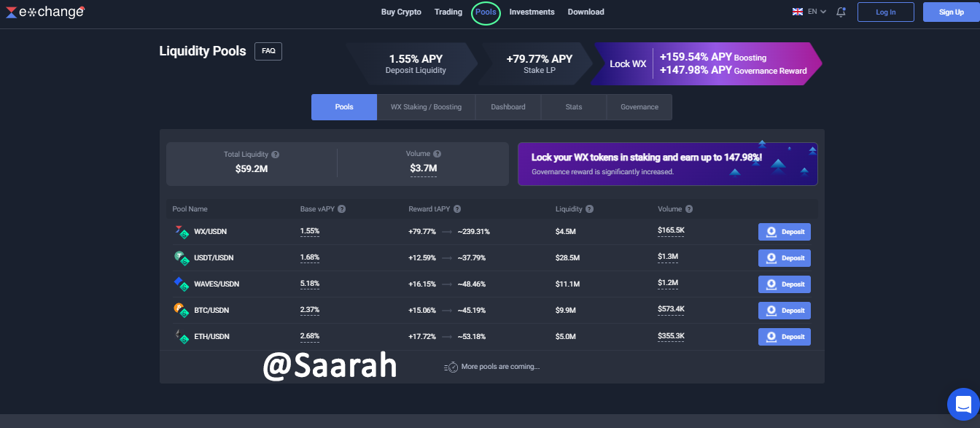Click the Lock WX boosting APY step
Screen dimensions: 980x428
pyautogui.click(x=707, y=64)
